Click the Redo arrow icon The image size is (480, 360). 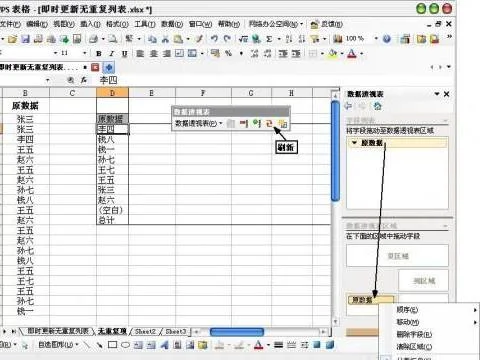pyautogui.click(x=227, y=39)
